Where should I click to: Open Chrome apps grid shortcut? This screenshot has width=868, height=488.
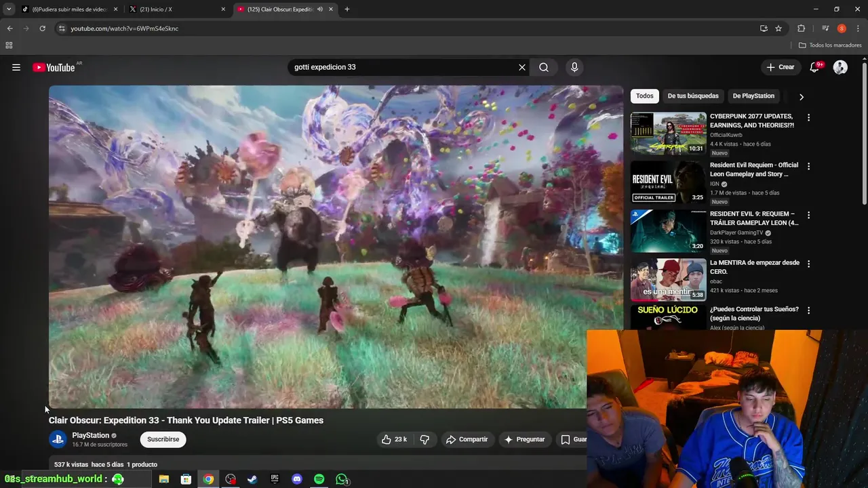pyautogui.click(x=9, y=45)
